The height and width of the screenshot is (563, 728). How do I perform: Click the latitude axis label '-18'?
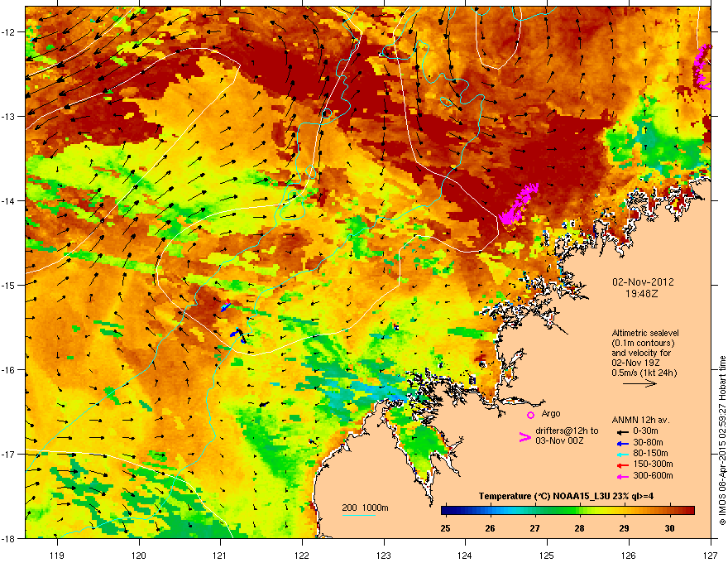pos(8,538)
